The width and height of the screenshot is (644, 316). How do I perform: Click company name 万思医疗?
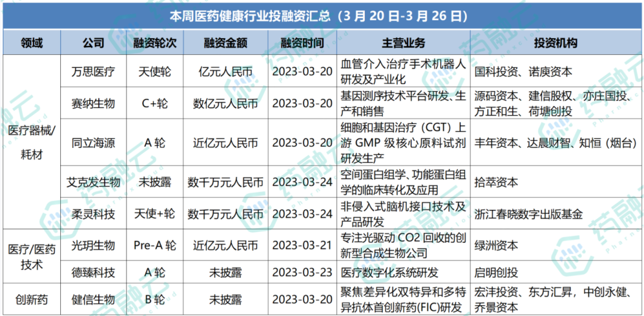coord(93,72)
